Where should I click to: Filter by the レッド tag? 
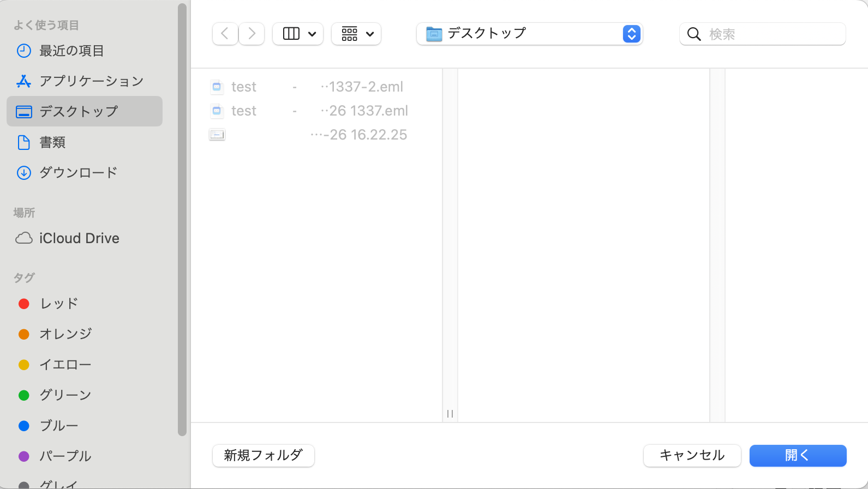coord(85,304)
